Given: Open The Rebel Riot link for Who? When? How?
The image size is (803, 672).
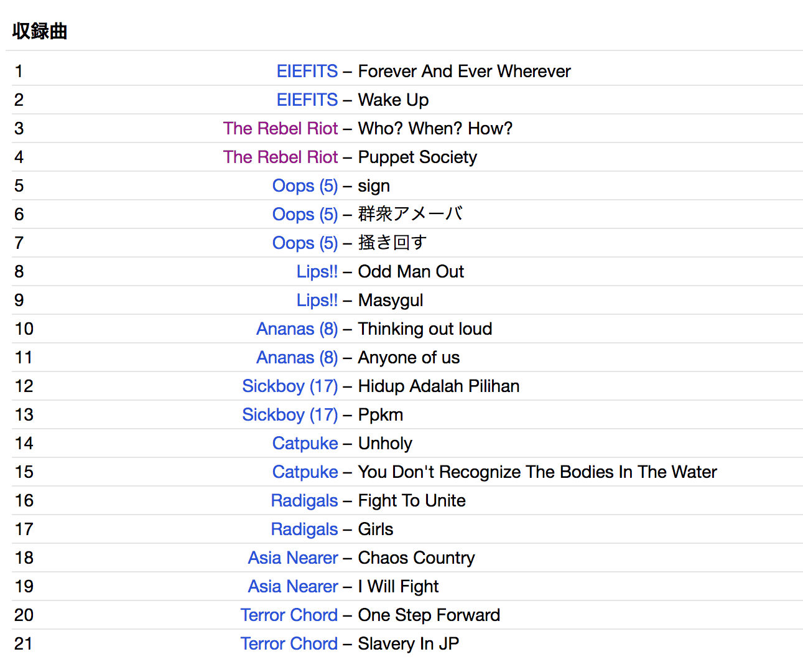Looking at the screenshot, I should [x=281, y=128].
